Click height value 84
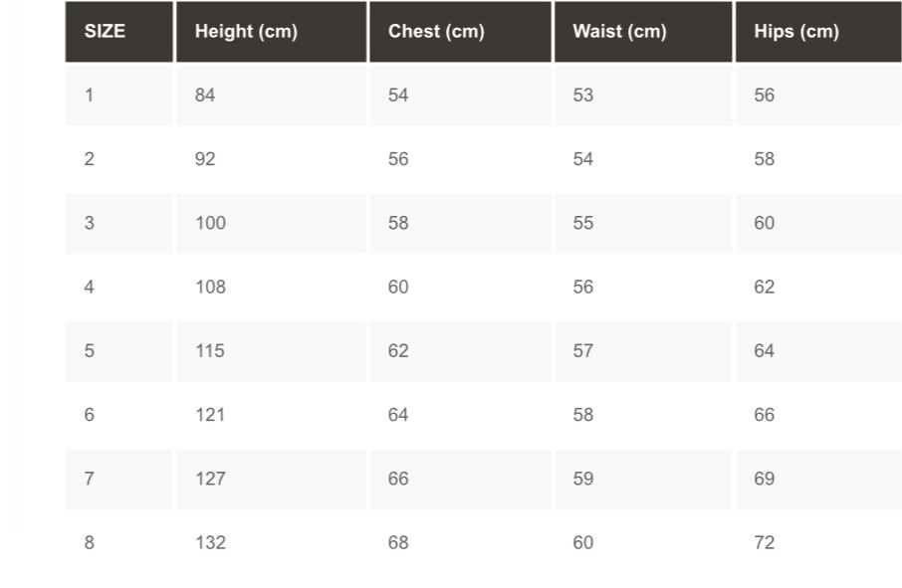The width and height of the screenshot is (902, 588). pos(205,95)
